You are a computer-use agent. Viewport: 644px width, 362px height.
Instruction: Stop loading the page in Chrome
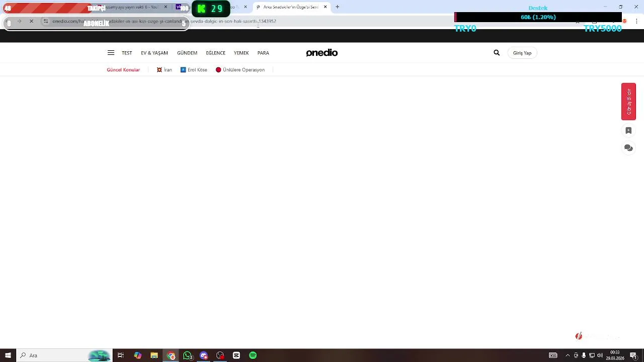pos(31,21)
